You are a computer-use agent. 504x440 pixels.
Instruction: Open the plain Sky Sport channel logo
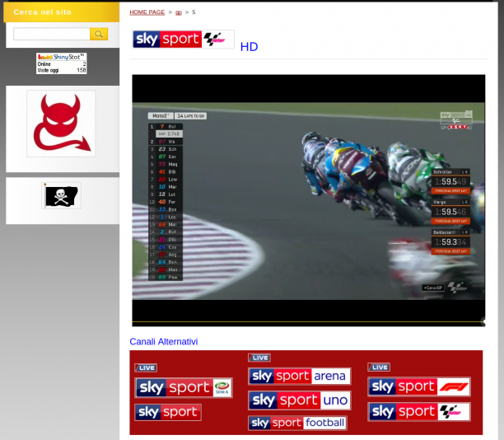[168, 412]
